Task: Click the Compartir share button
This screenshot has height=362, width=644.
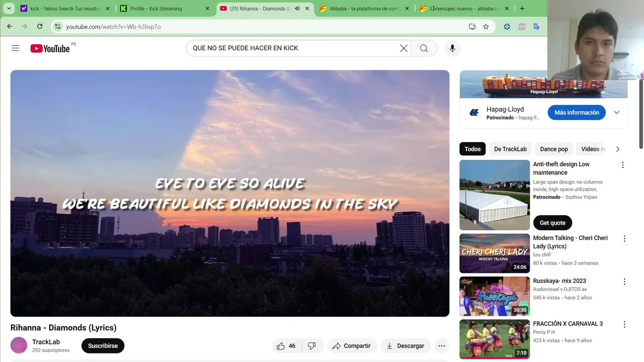Action: [x=352, y=346]
